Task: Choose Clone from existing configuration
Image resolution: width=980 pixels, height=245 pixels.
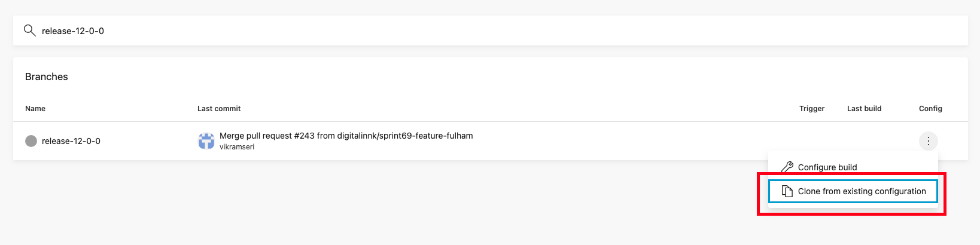Action: pyautogui.click(x=853, y=191)
